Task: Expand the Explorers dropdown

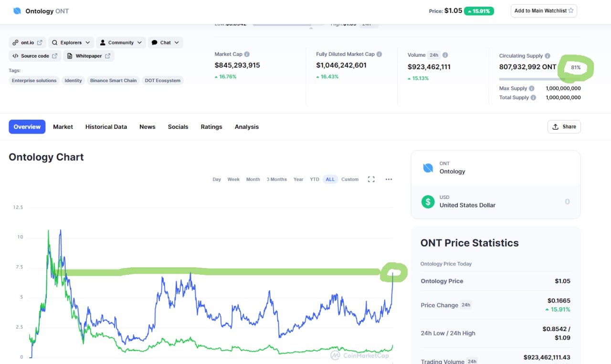Action: 71,42
